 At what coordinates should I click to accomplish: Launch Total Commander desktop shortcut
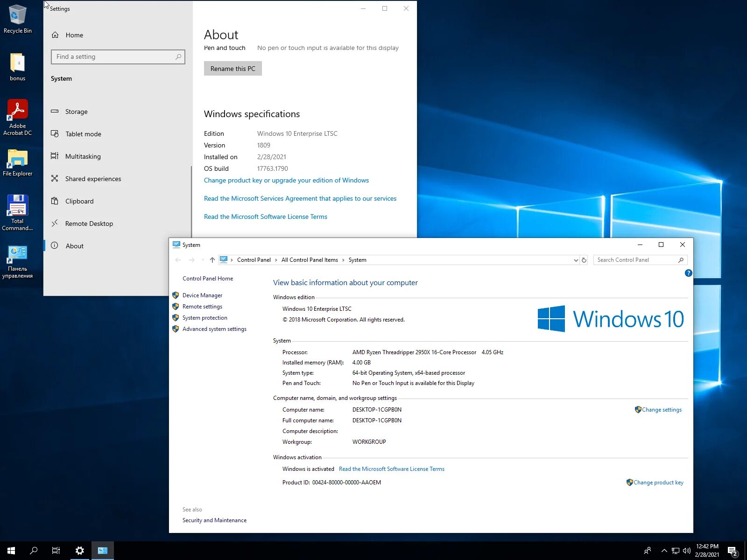[18, 213]
